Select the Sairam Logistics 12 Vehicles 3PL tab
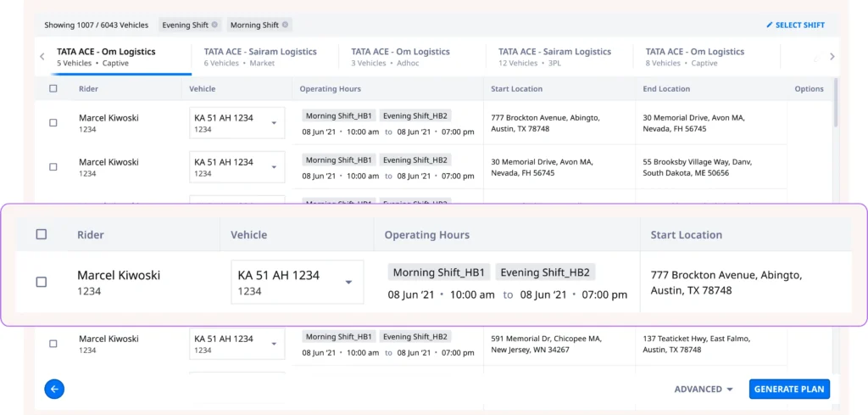The image size is (868, 415). (554, 57)
